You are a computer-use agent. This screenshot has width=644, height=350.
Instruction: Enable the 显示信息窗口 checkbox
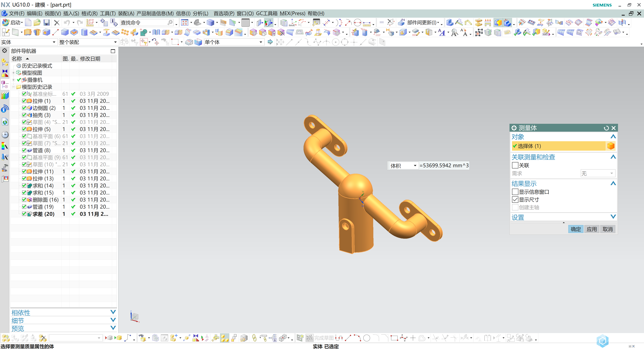click(x=515, y=192)
